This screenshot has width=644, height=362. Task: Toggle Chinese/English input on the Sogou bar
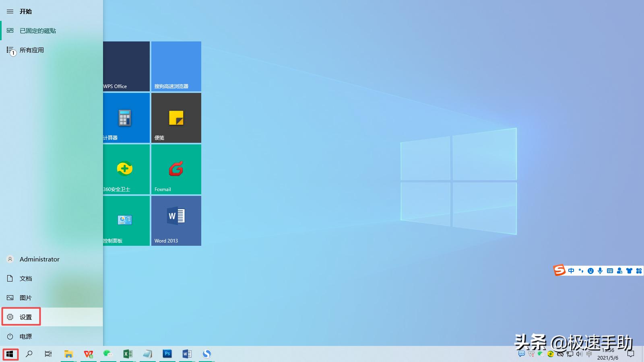[571, 270]
